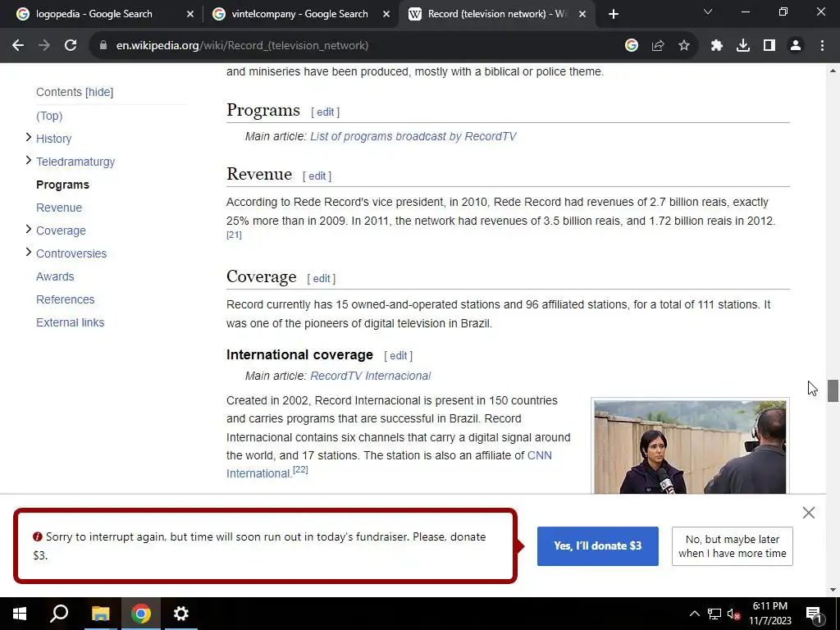Switch to vintelcompany Google Search tab
This screenshot has height=630, width=840.
pos(300,15)
